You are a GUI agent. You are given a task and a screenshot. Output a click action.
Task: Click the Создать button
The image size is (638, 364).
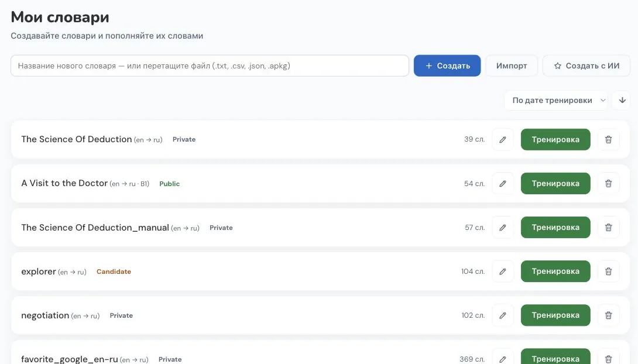447,66
